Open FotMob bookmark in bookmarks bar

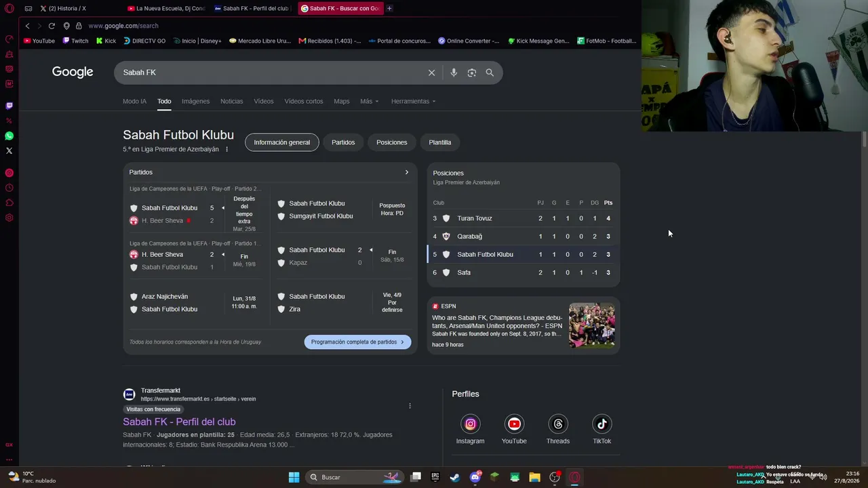click(x=607, y=41)
